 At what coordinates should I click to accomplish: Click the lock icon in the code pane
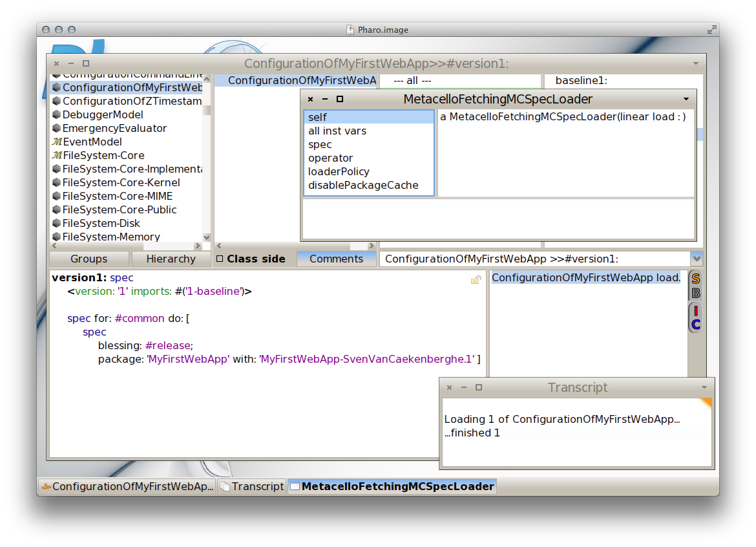pyautogui.click(x=476, y=280)
